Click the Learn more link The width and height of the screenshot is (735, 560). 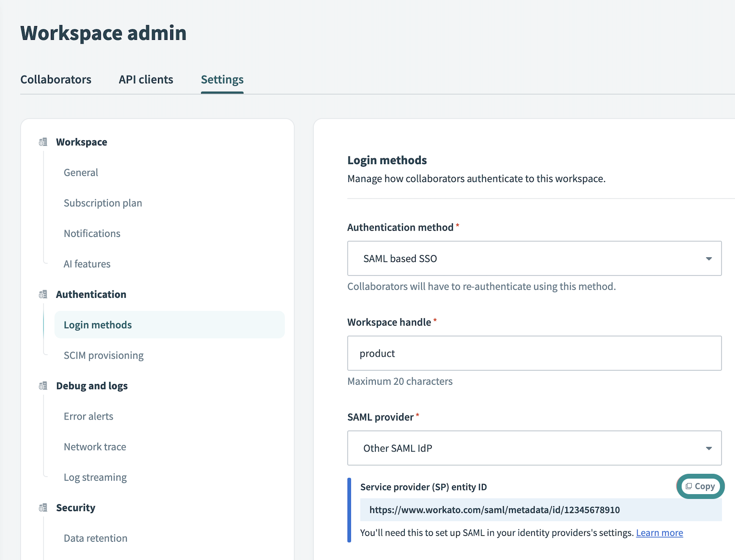point(659,532)
